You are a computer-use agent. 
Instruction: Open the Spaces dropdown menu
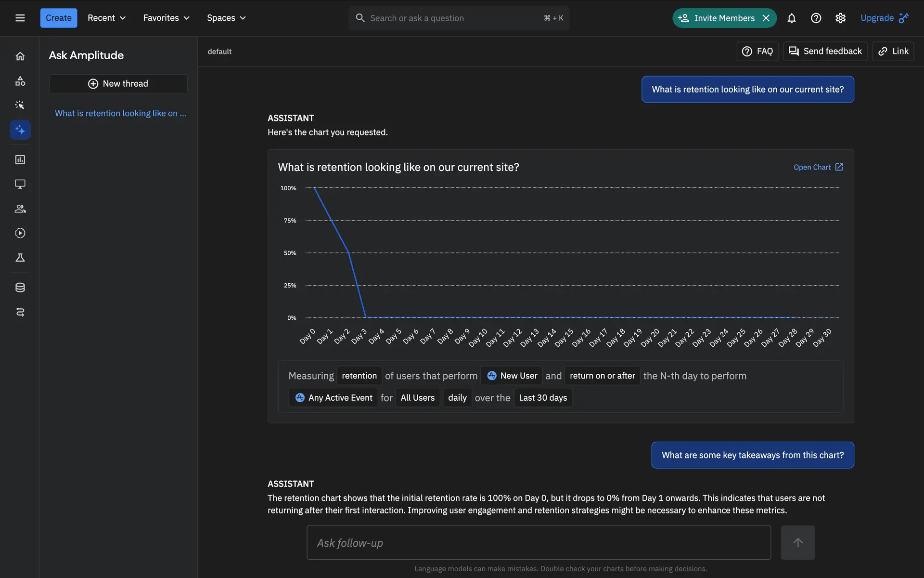coord(226,18)
